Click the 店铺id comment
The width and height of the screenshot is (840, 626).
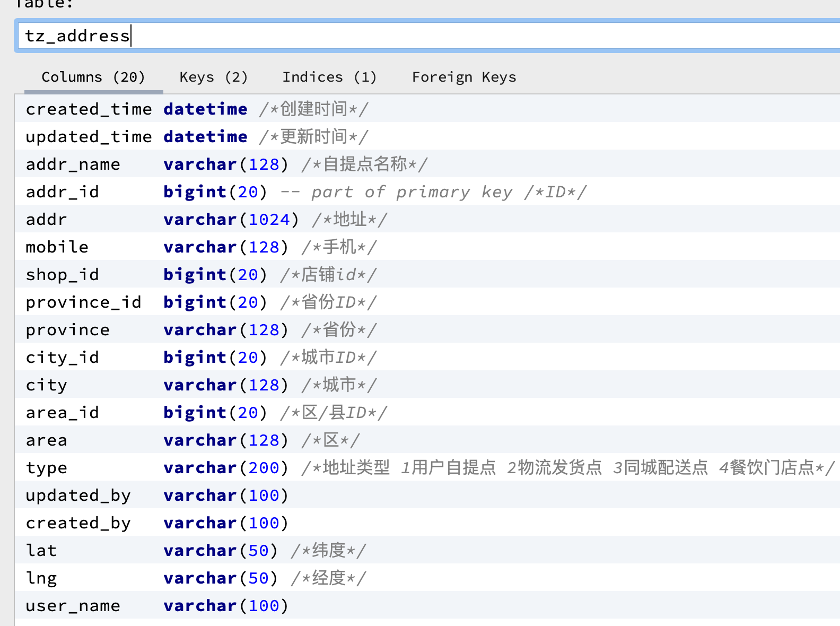click(x=329, y=274)
